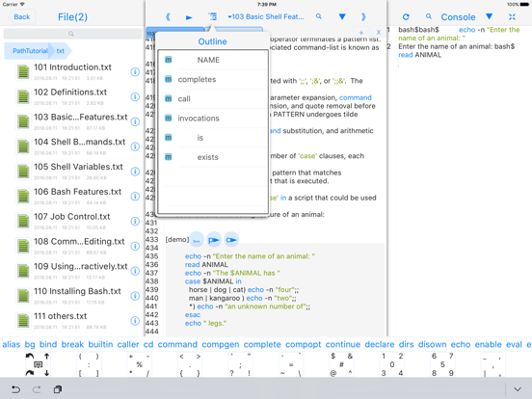Show info for 102 Definitions.txt
The width and height of the screenshot is (532, 399).
coord(135,96)
